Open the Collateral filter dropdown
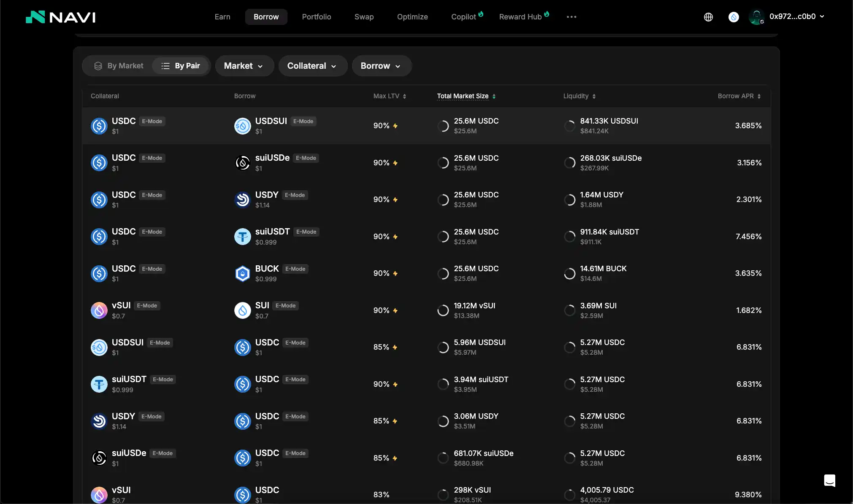The height and width of the screenshot is (504, 853). (x=313, y=66)
